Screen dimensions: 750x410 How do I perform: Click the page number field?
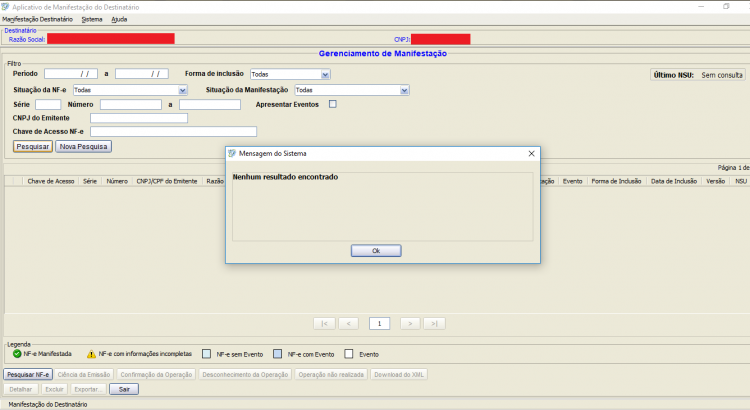click(379, 324)
